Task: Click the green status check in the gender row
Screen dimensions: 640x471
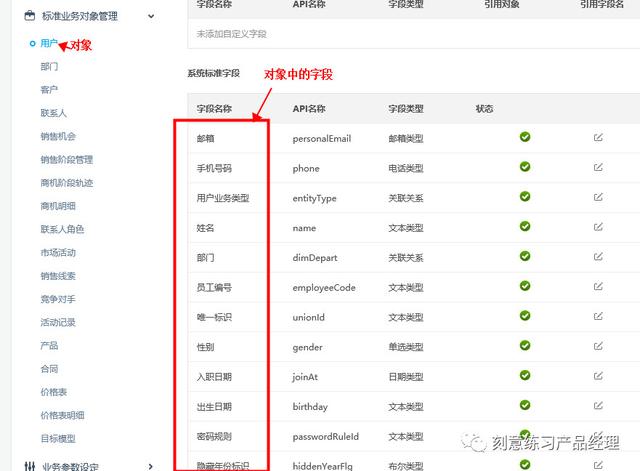Action: coord(525,345)
